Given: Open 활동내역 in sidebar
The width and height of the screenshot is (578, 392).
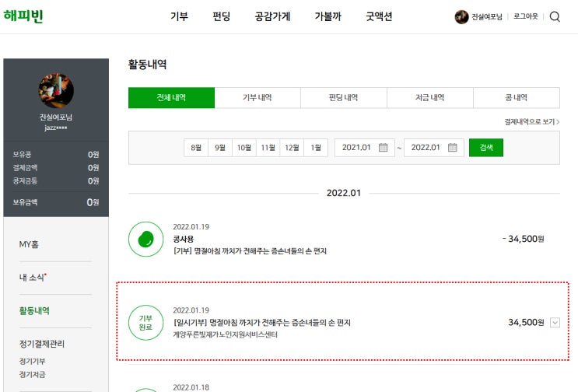Looking at the screenshot, I should pyautogui.click(x=34, y=310).
